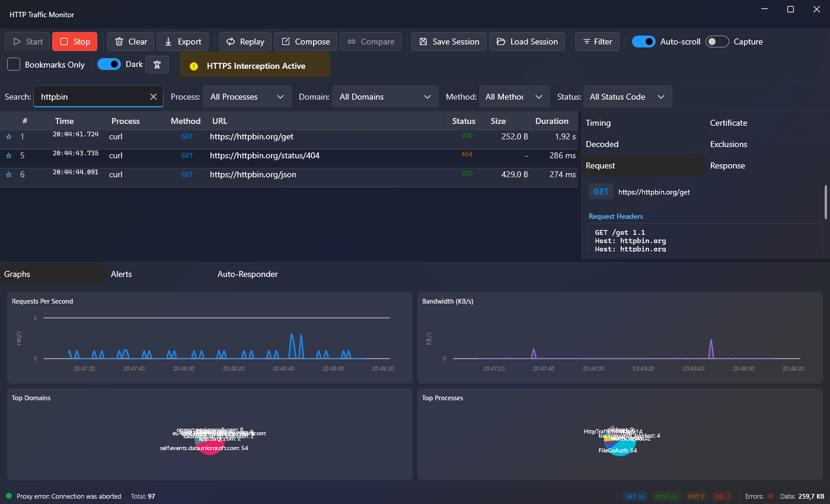
Task: Switch to the Timing tab
Action: click(x=643, y=123)
